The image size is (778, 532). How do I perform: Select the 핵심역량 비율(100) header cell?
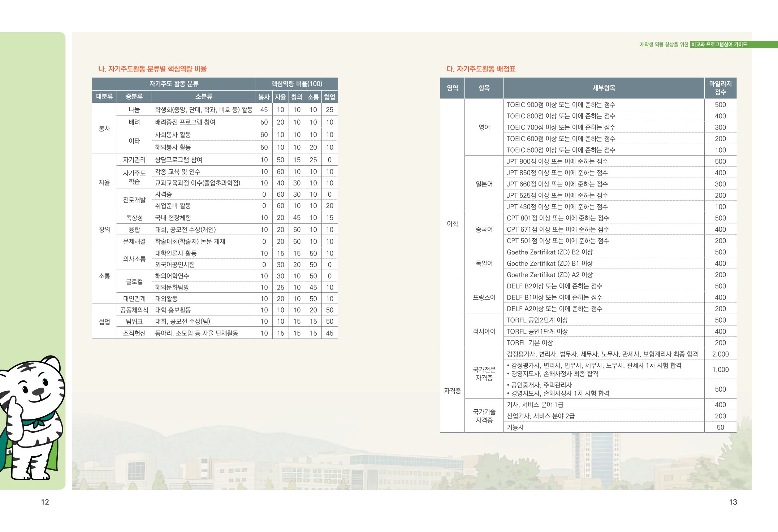297,84
